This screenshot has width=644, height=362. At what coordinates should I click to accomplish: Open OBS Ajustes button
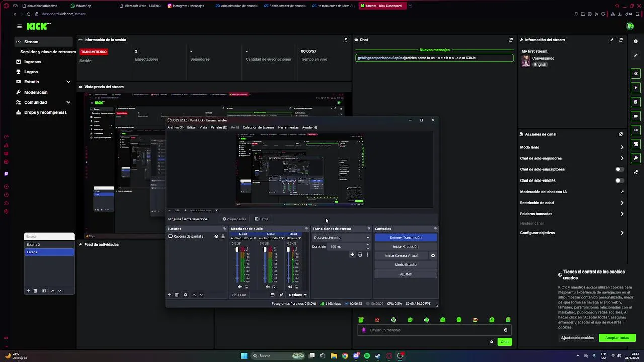click(x=406, y=274)
